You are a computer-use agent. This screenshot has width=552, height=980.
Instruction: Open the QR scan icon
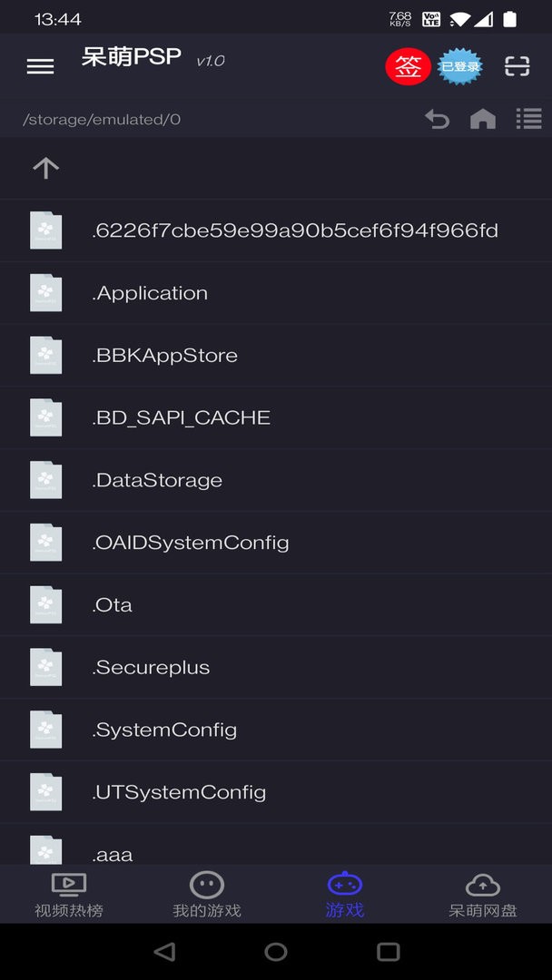(517, 66)
